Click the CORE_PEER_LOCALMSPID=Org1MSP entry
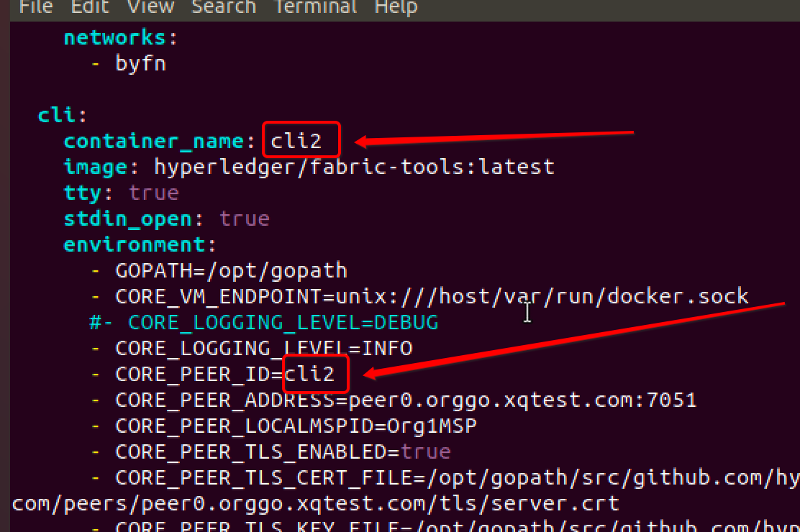800x532 pixels. [x=295, y=426]
